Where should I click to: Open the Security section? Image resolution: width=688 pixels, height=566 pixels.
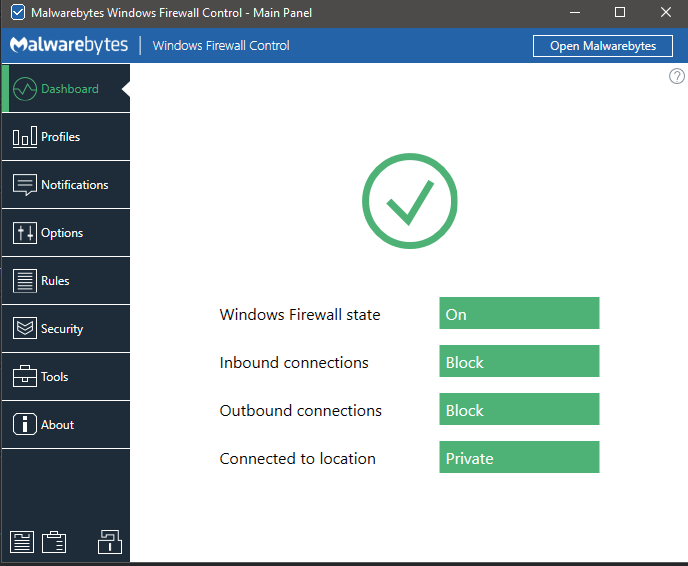click(66, 329)
